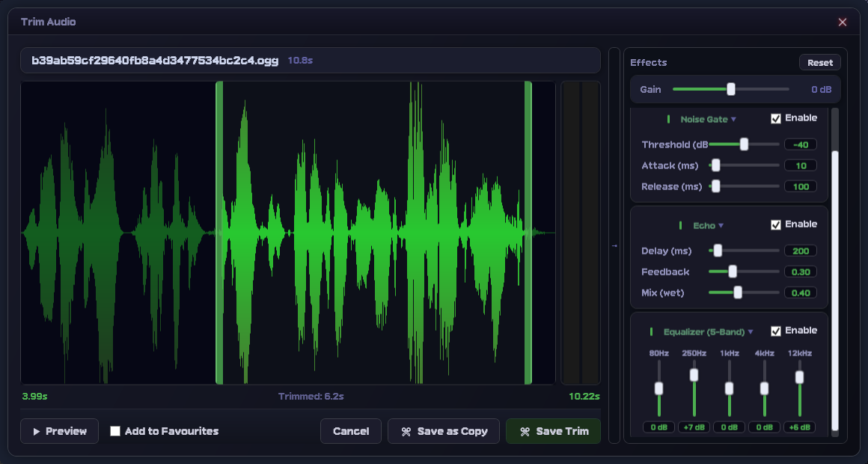
Task: Click the Attack (ms) slider handle
Action: (x=716, y=165)
